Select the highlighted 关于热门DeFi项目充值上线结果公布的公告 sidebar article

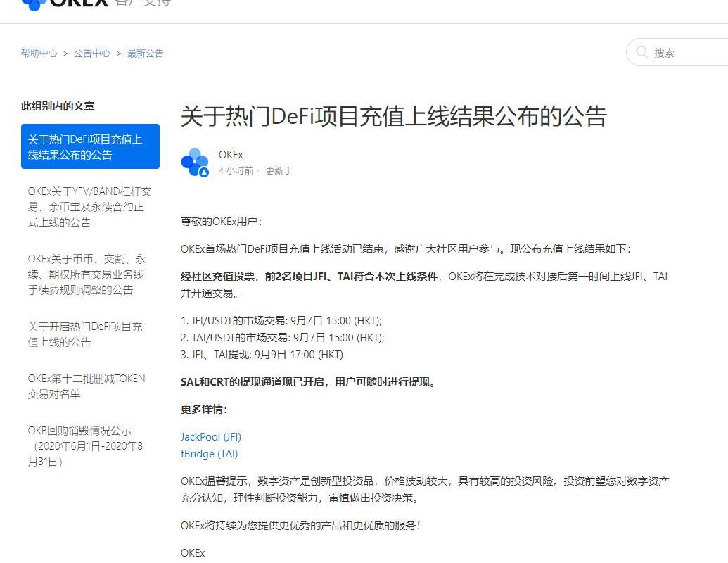pyautogui.click(x=90, y=146)
